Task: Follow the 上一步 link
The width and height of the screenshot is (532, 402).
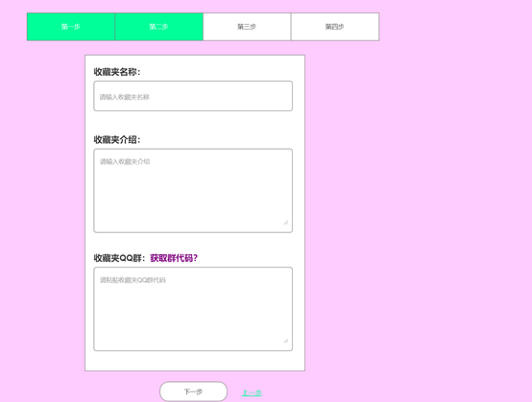Action: pyautogui.click(x=252, y=392)
